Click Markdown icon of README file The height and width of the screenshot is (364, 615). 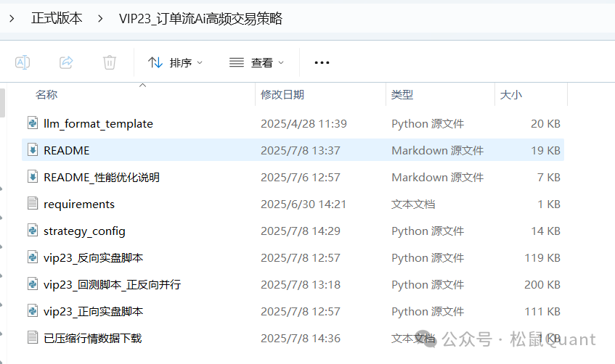click(33, 149)
